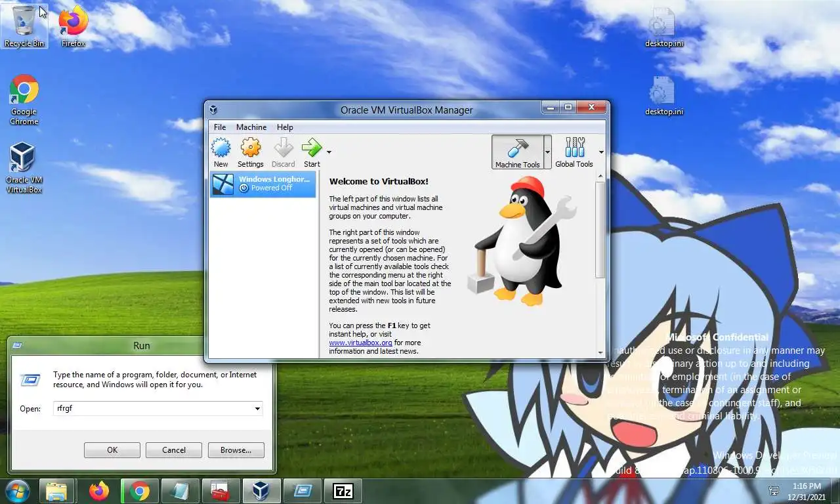Click the scroll down arrow in welcome pane
This screenshot has height=504, width=840.
(600, 353)
